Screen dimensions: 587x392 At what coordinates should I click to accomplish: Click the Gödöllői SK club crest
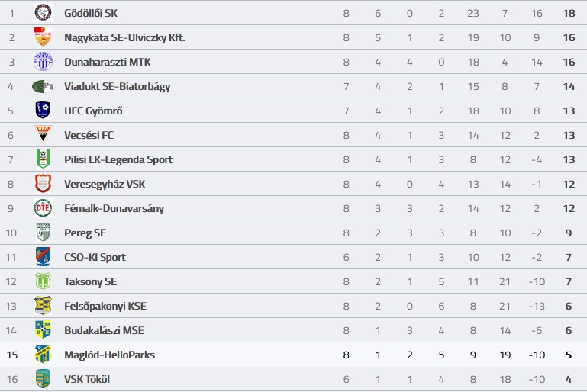43,13
